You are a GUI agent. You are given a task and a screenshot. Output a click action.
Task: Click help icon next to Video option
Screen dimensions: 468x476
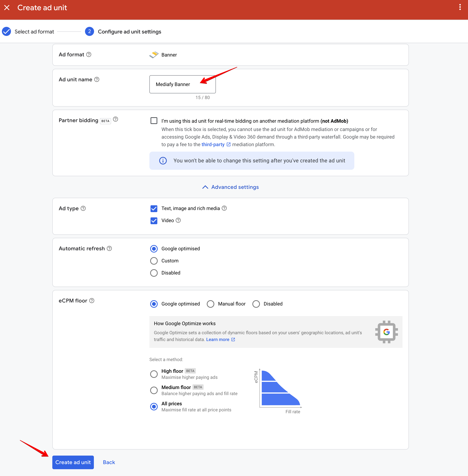click(x=178, y=220)
